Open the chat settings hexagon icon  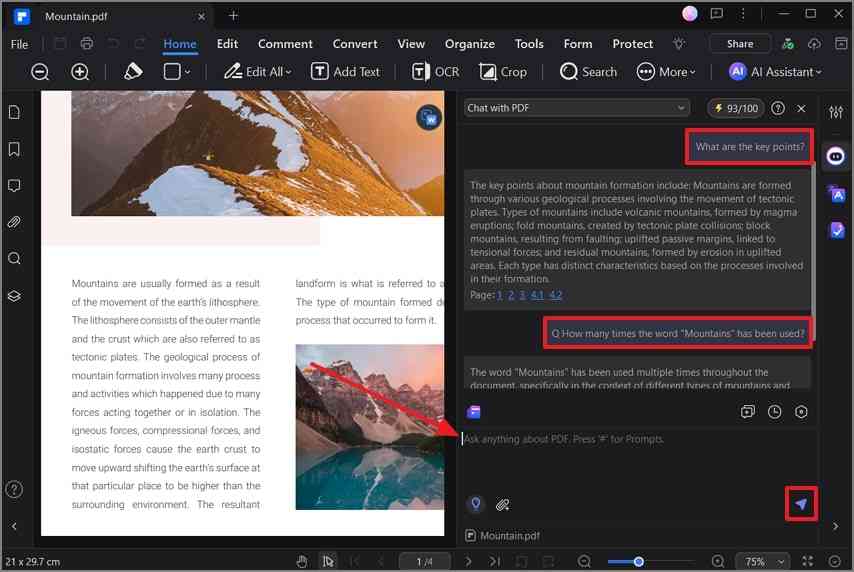point(801,412)
